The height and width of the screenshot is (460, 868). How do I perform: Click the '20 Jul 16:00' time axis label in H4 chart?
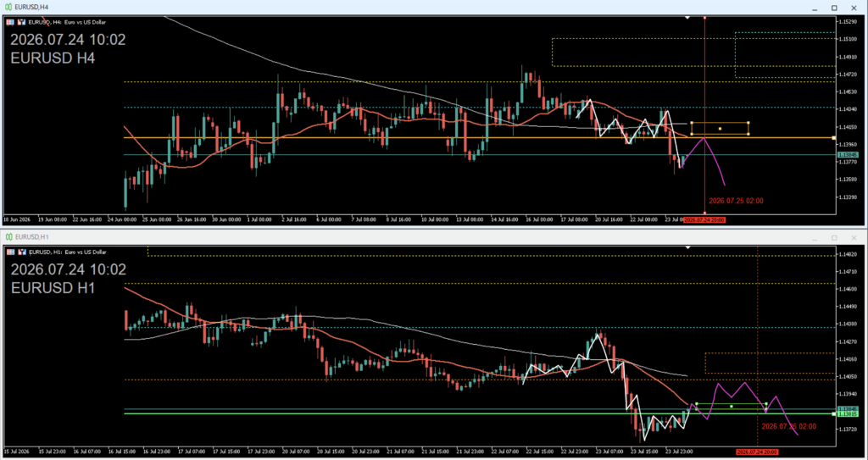coord(608,219)
